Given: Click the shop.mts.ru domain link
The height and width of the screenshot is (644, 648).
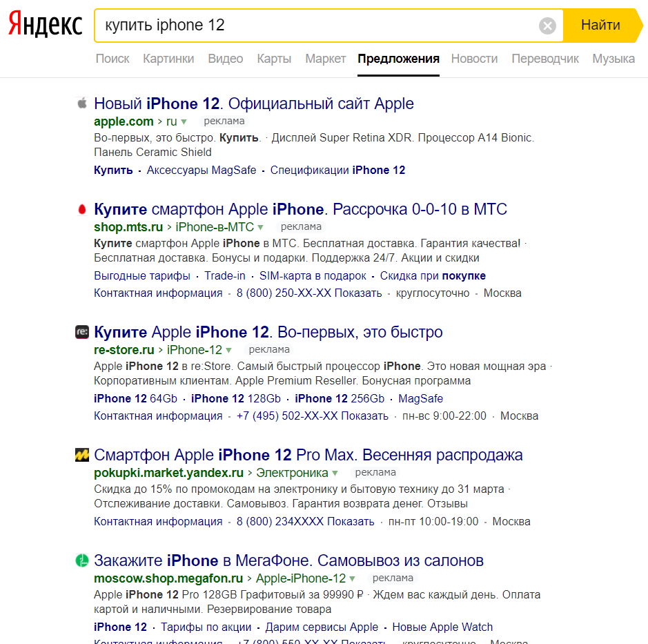Looking at the screenshot, I should (x=128, y=227).
